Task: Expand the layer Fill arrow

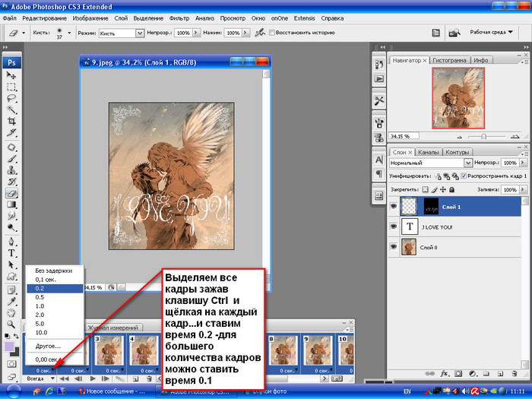Action: click(x=523, y=190)
